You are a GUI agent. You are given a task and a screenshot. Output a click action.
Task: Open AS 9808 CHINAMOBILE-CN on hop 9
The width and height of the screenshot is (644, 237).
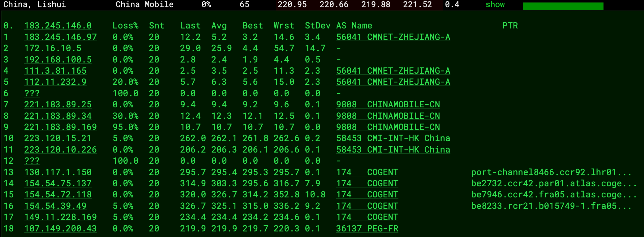[388, 127]
